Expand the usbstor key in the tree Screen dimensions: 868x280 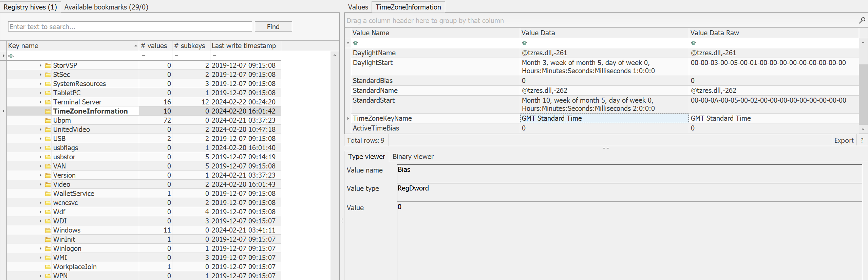coord(40,157)
